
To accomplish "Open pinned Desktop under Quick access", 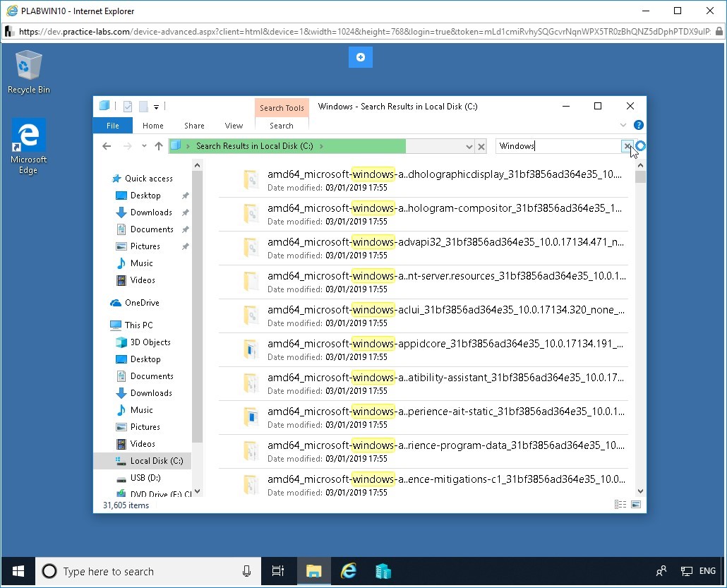I will pyautogui.click(x=145, y=196).
